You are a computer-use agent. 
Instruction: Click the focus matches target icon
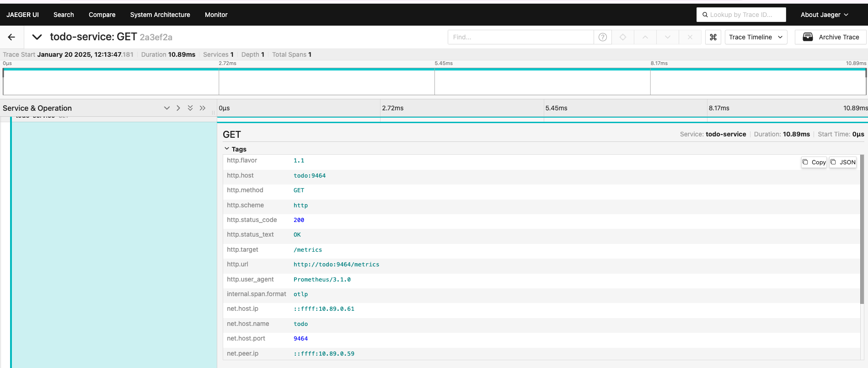pyautogui.click(x=623, y=37)
